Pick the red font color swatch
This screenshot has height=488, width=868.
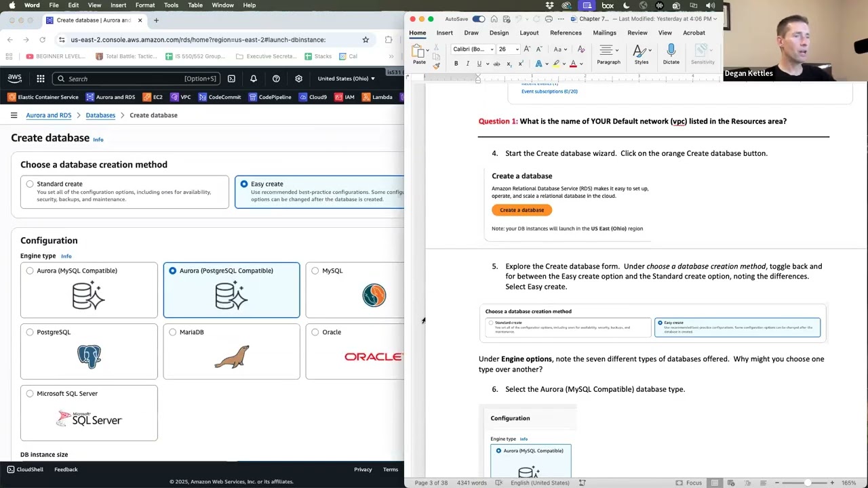[x=573, y=64]
